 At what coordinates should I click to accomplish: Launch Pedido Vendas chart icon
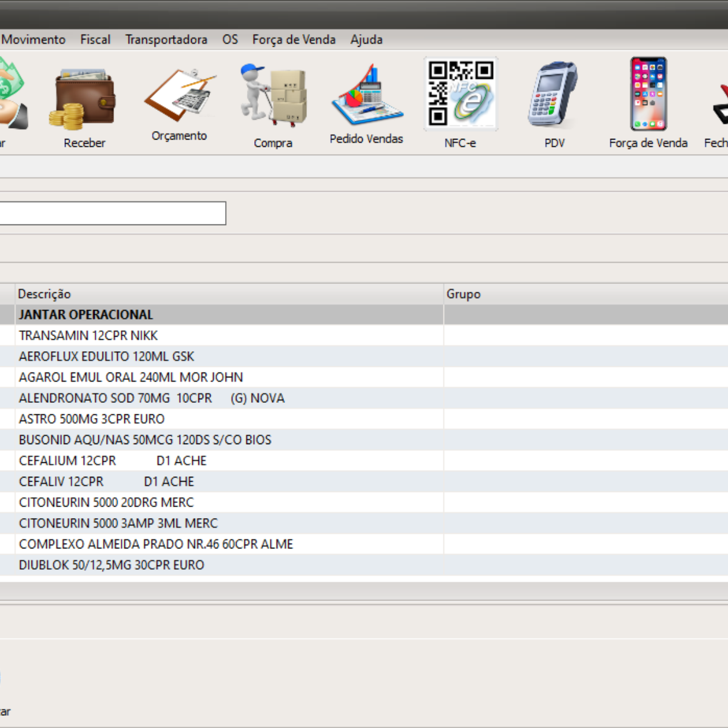coord(366,97)
